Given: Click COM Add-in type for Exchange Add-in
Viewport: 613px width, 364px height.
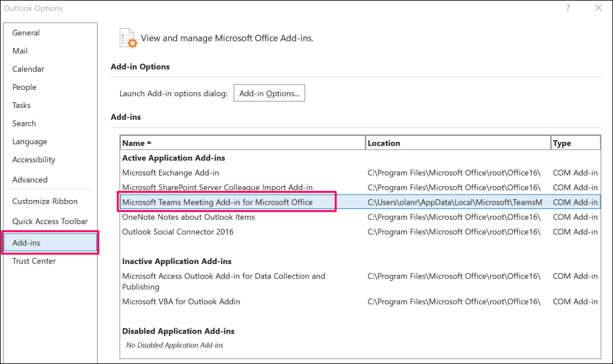Looking at the screenshot, I should click(575, 173).
